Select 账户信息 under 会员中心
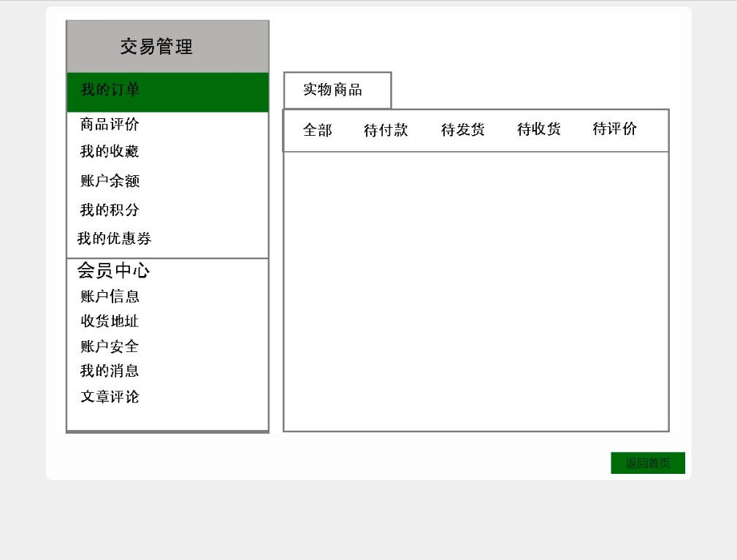 point(110,296)
